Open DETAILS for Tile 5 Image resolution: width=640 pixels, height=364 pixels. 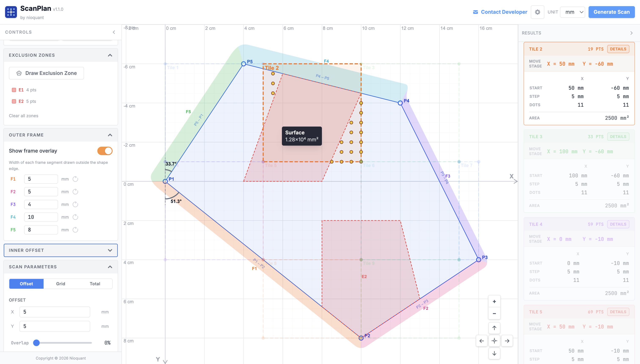pos(618,312)
